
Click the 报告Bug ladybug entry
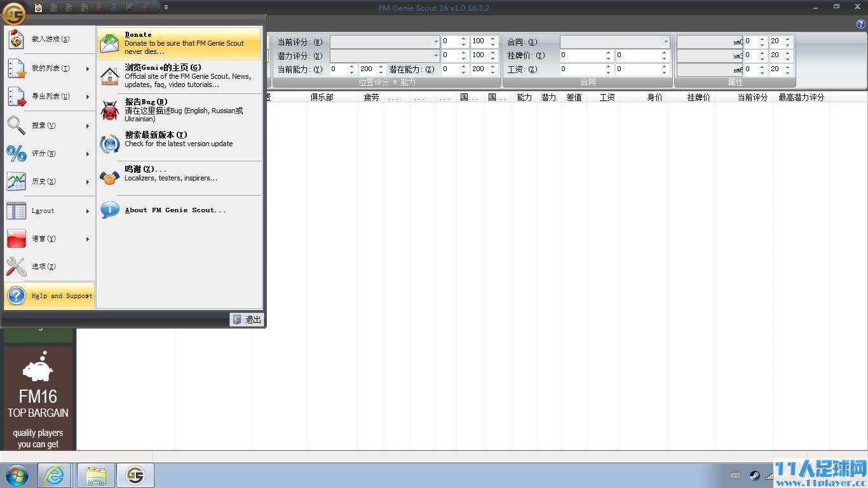pyautogui.click(x=179, y=110)
